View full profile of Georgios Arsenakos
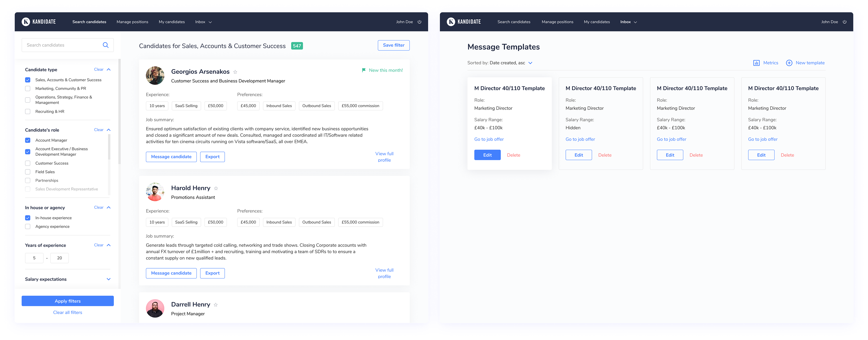This screenshot has height=340, width=868. 384,157
